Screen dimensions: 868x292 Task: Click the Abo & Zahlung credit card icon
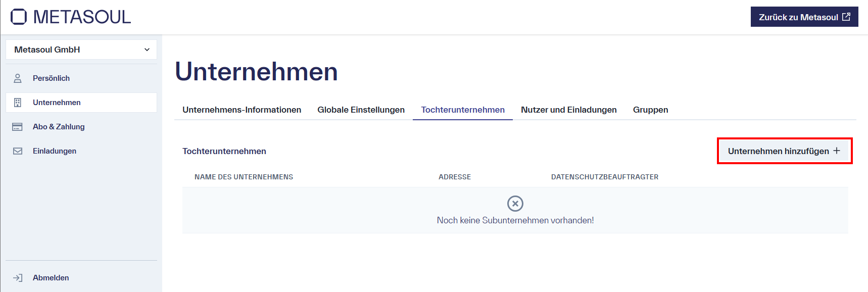coord(17,127)
